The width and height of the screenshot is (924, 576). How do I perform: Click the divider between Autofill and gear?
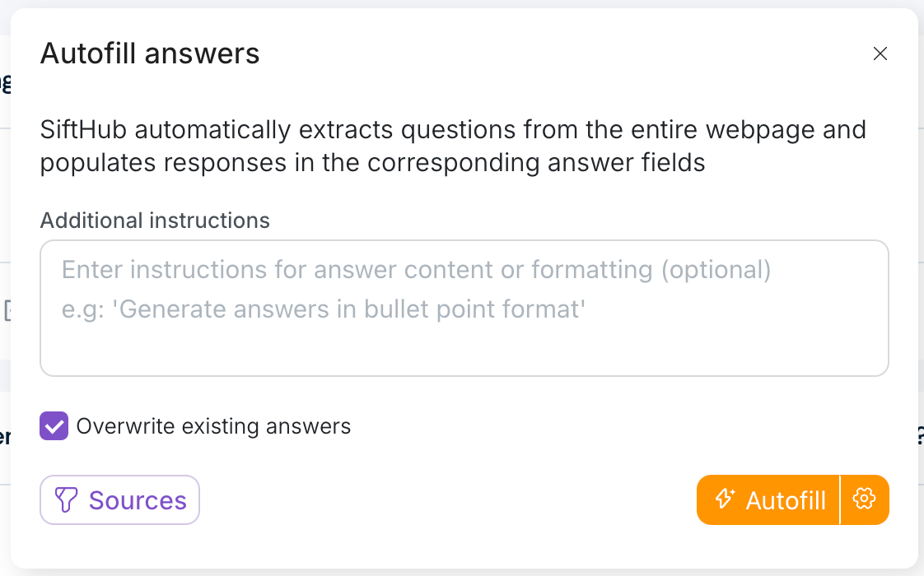click(840, 499)
